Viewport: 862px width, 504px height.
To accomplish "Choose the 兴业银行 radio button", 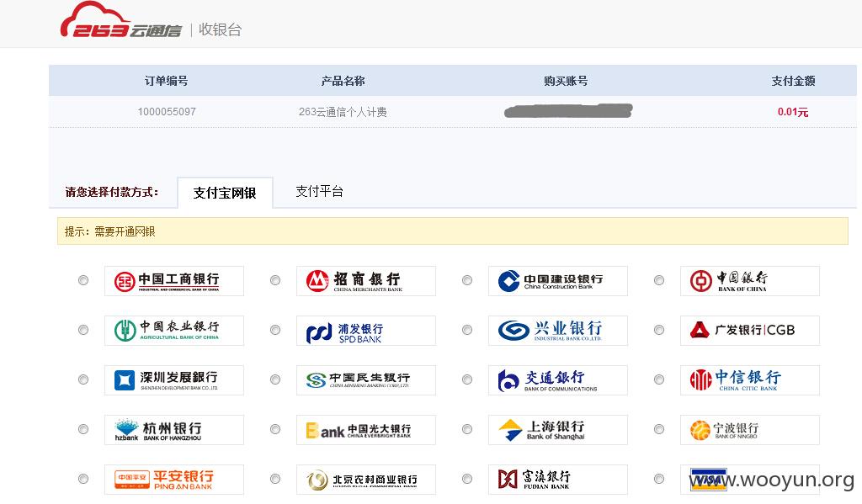I will coord(466,330).
